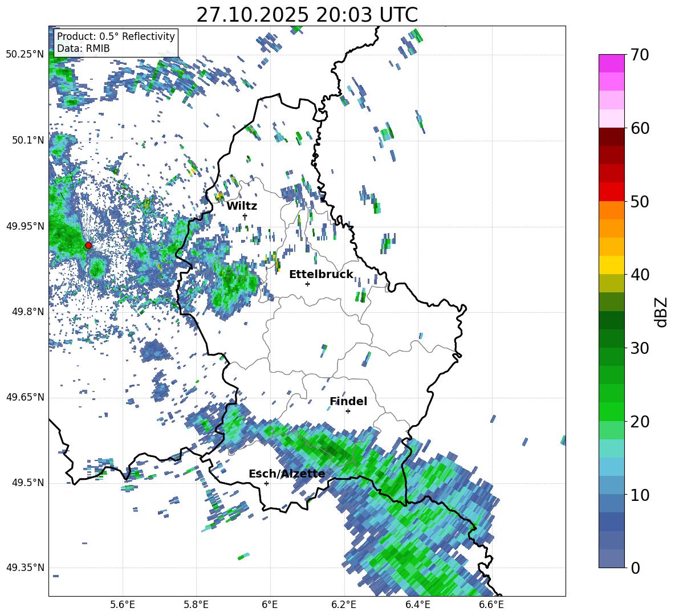The width and height of the screenshot is (675, 616).
Task: Click the Product: 0.5° Reflectivity text
Action: 116,36
